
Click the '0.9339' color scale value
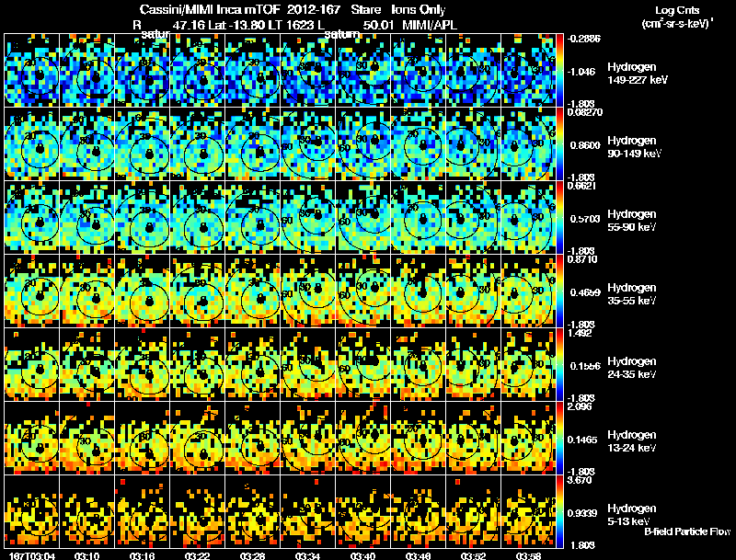point(582,514)
